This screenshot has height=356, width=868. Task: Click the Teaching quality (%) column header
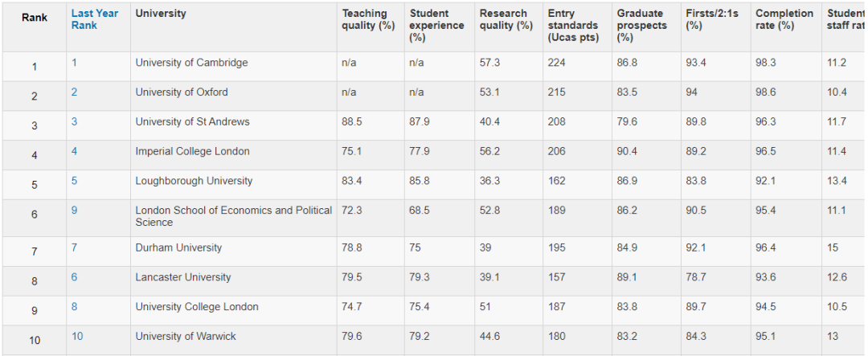click(368, 19)
